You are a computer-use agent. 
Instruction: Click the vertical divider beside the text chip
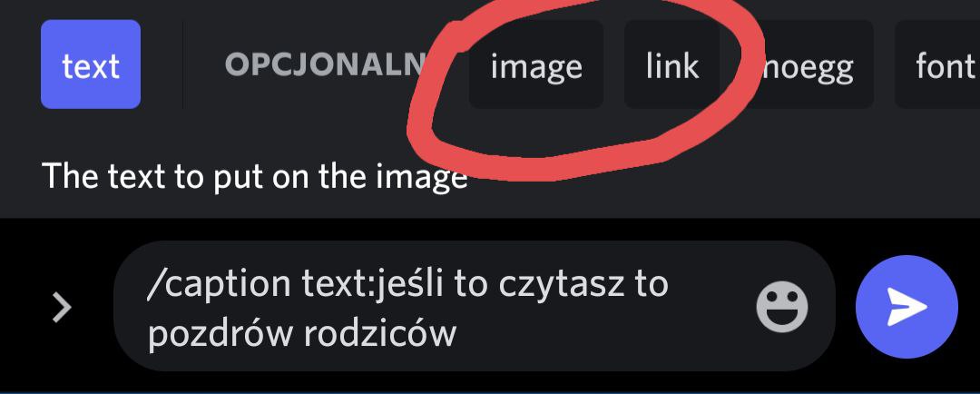183,64
